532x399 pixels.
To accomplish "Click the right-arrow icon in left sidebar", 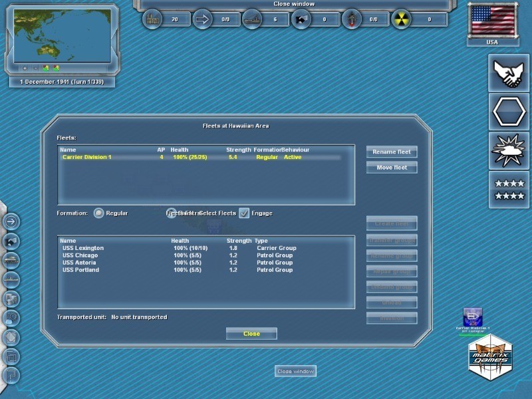I will tap(13, 221).
